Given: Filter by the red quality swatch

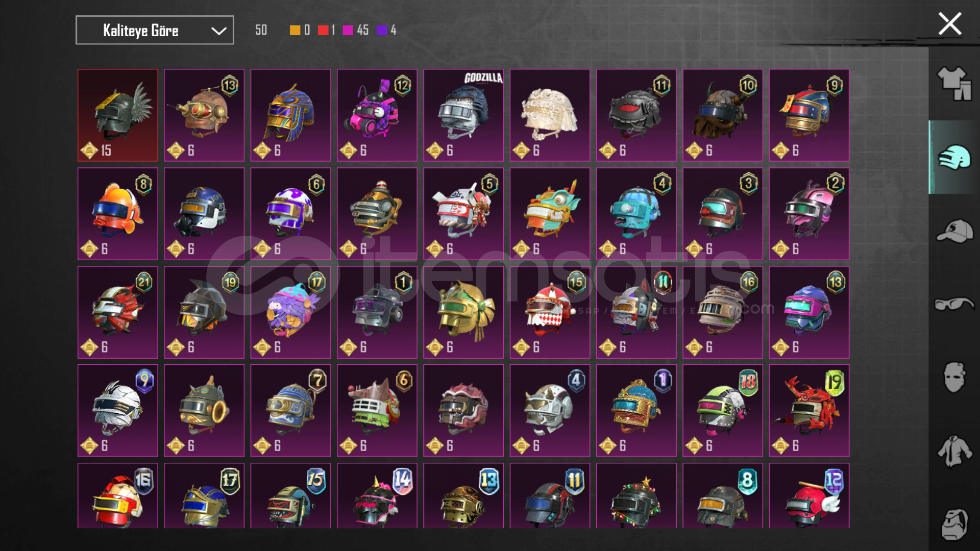Looking at the screenshot, I should coord(323,30).
